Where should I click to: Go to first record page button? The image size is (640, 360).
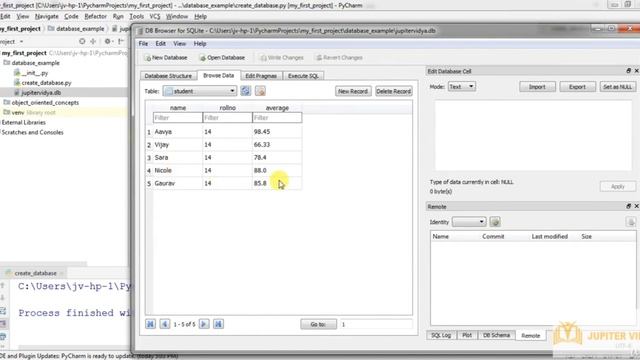pyautogui.click(x=150, y=324)
